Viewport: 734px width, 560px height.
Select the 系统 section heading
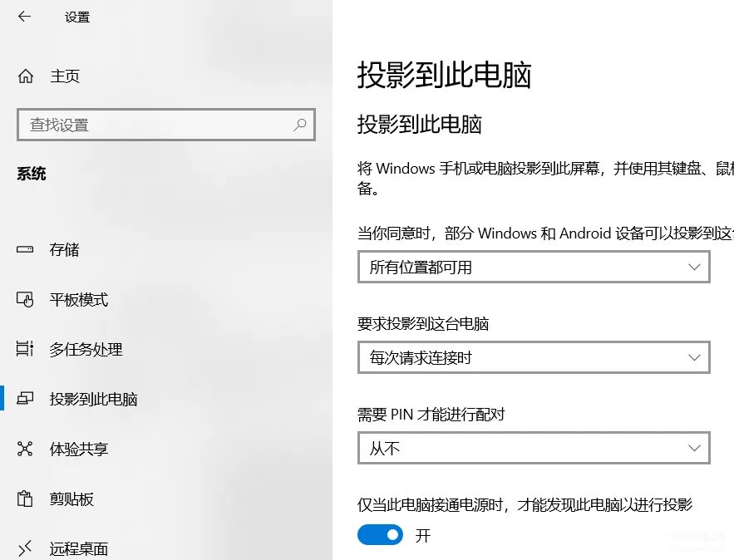click(x=30, y=174)
